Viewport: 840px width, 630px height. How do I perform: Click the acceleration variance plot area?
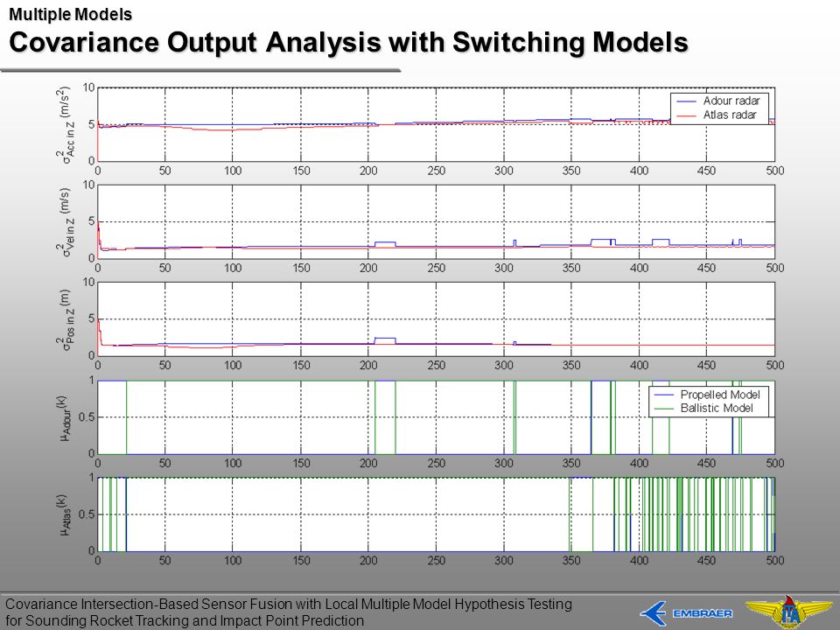[x=436, y=124]
